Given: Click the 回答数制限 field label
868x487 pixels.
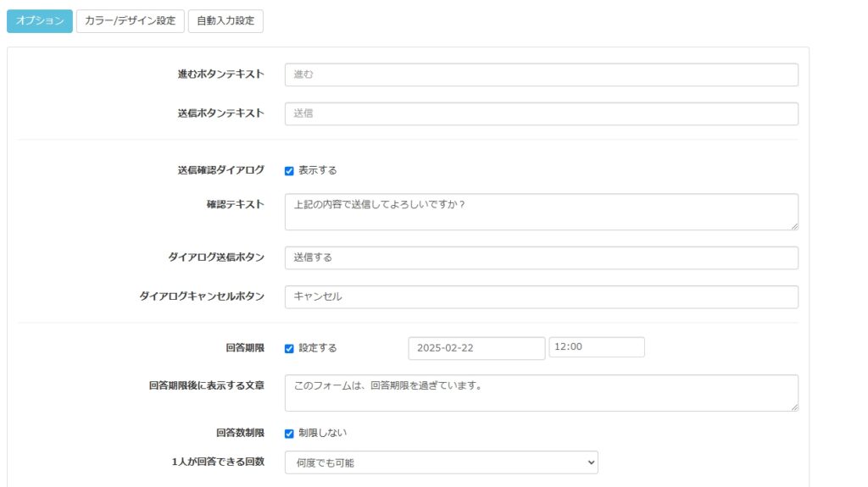Looking at the screenshot, I should click(240, 433).
